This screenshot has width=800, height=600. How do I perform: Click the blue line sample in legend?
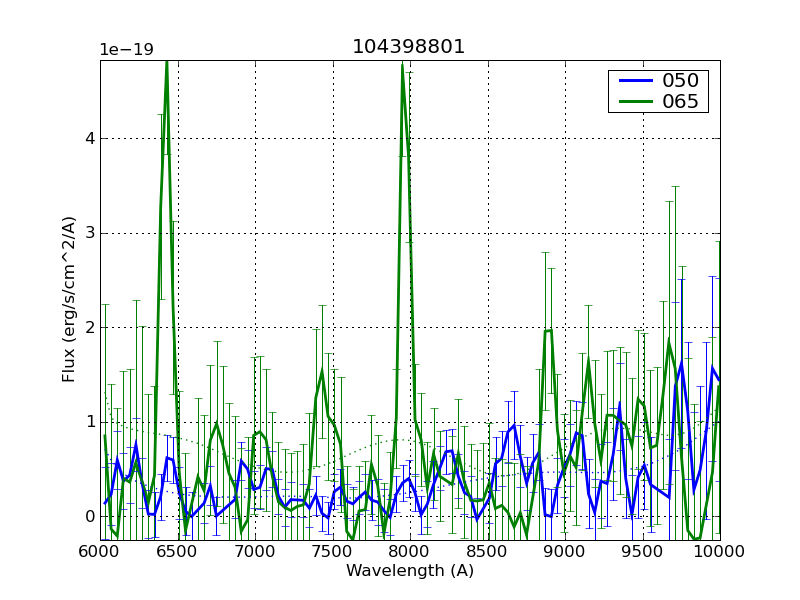[632, 81]
